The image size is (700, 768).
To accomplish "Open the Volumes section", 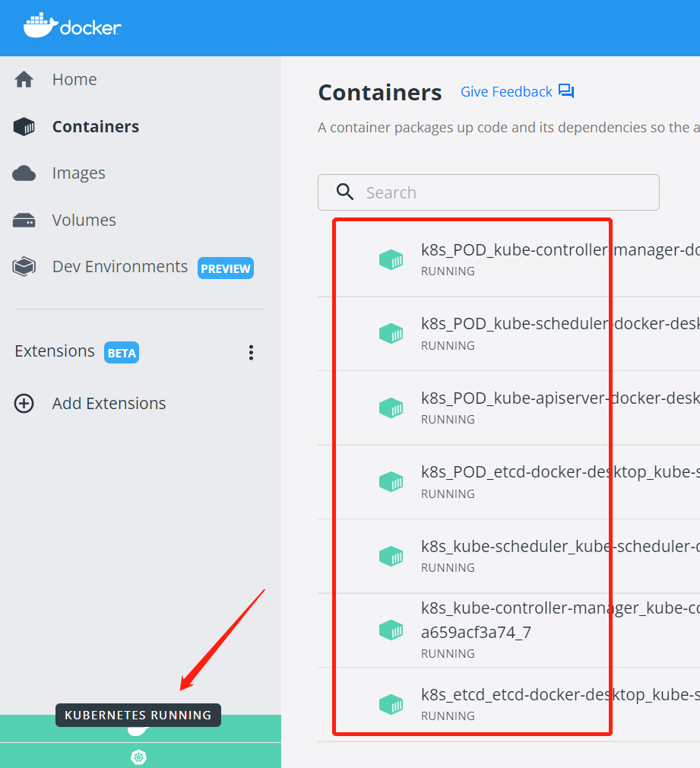I will tap(84, 221).
